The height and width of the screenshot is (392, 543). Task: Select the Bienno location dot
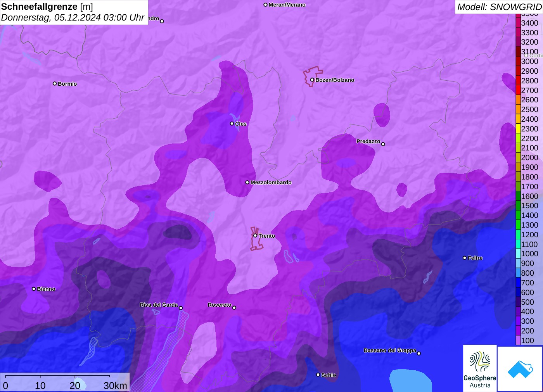click(x=34, y=289)
